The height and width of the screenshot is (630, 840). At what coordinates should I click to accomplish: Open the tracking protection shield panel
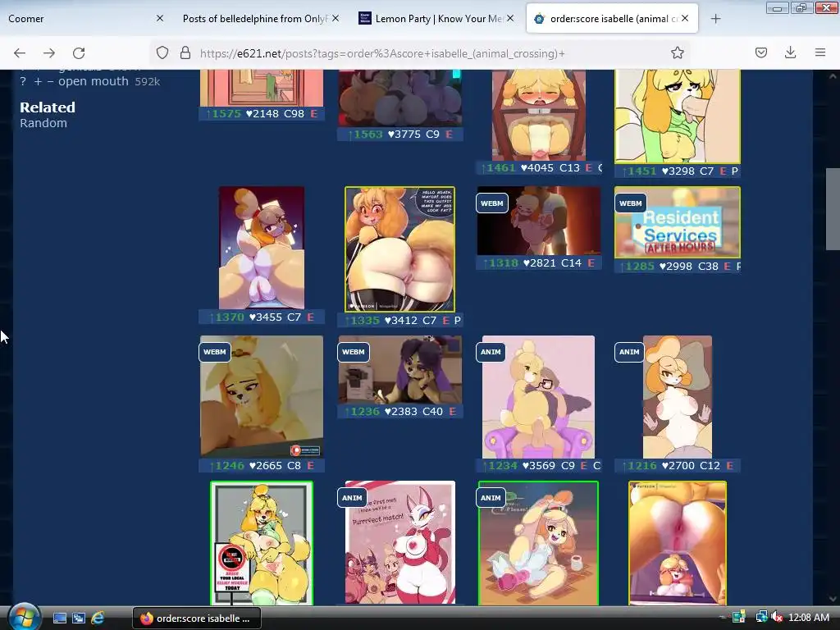[162, 52]
